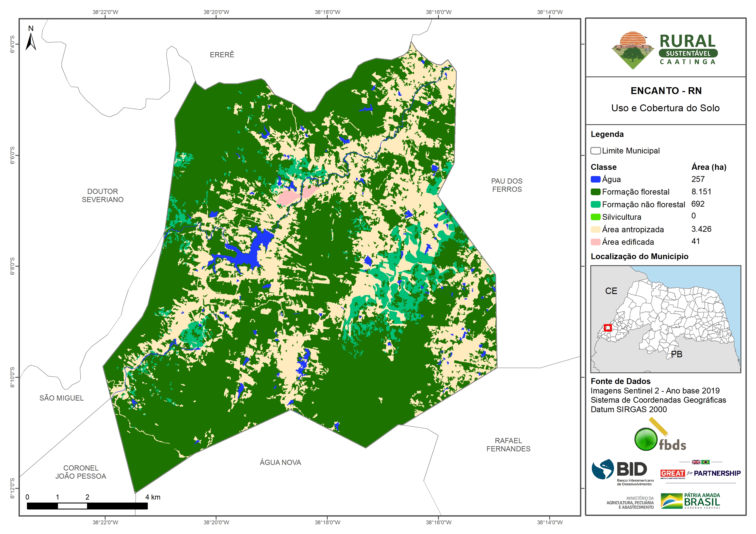Click the scale bar at bottom left
Screen dimensions: 756x534
pyautogui.click(x=87, y=506)
